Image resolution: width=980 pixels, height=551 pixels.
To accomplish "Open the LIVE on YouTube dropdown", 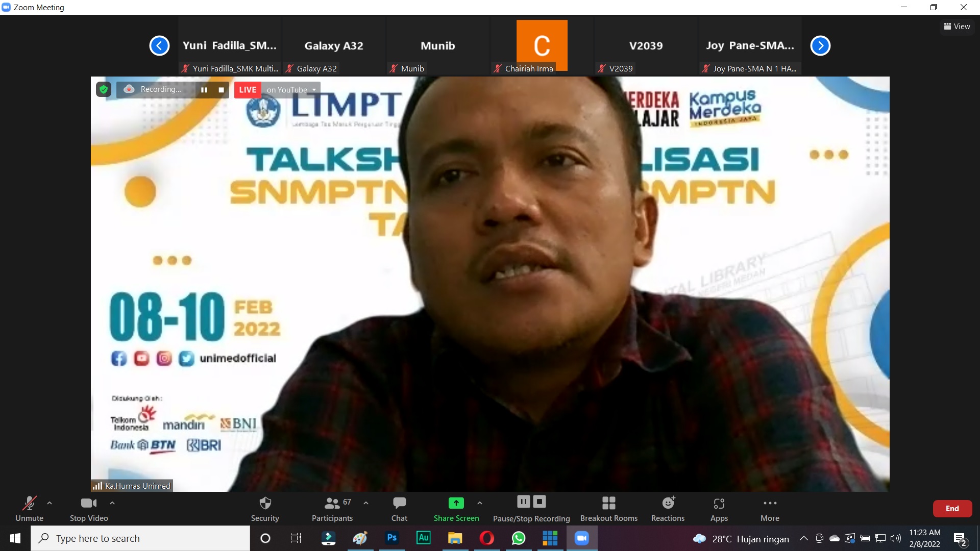I will click(292, 90).
